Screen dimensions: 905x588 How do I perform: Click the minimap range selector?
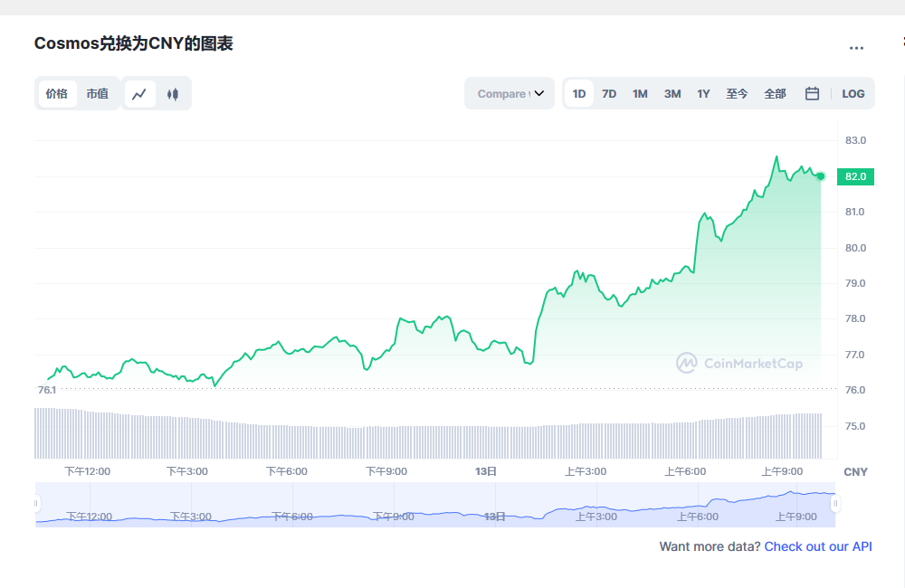pyautogui.click(x=434, y=507)
